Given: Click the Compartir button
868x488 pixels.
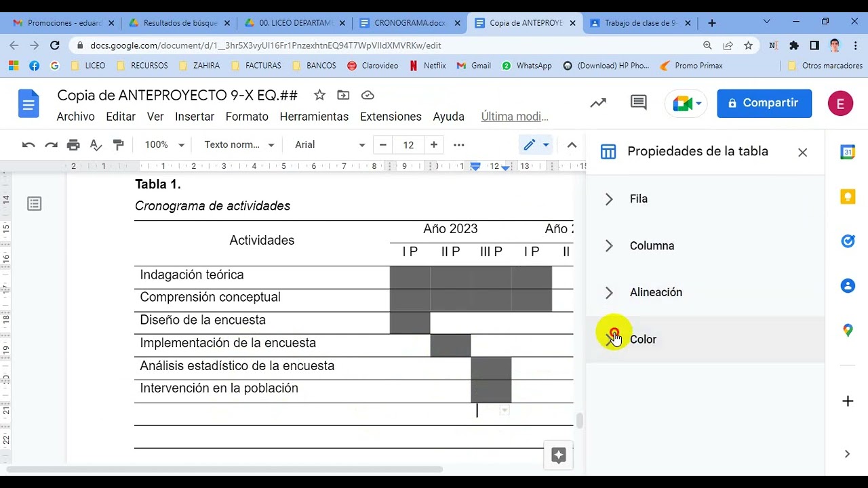Looking at the screenshot, I should click(x=764, y=103).
